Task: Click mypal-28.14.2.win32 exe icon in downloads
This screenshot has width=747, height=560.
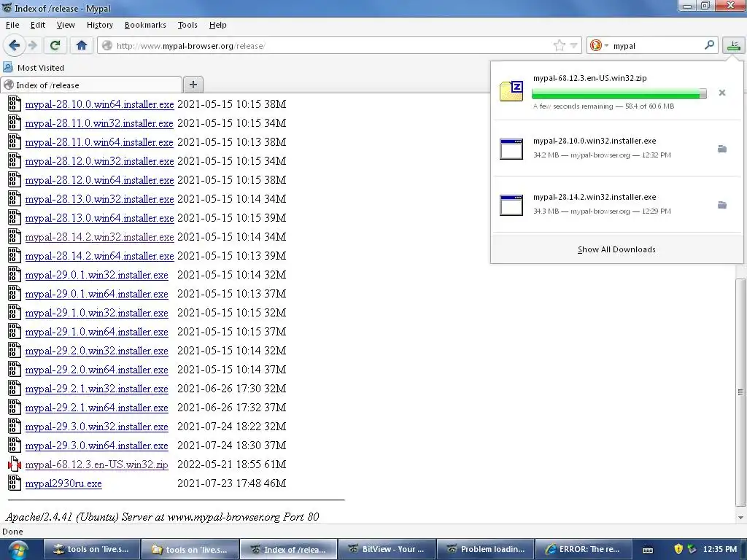Action: pos(511,205)
